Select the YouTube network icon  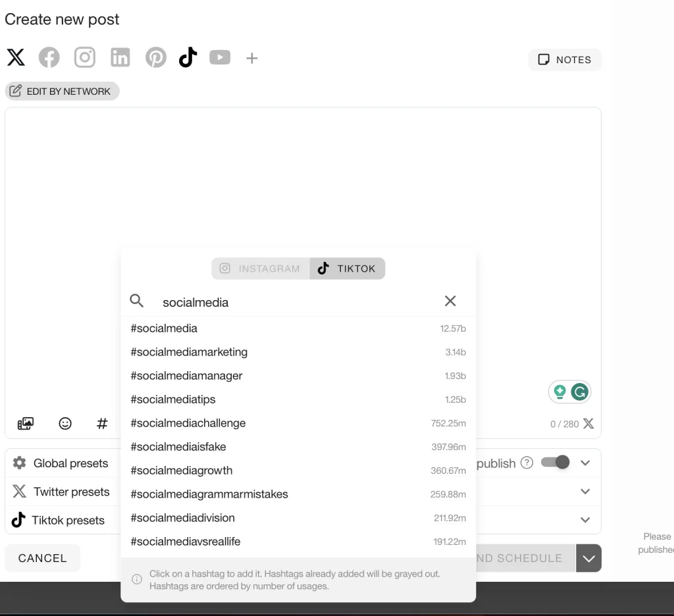point(220,57)
